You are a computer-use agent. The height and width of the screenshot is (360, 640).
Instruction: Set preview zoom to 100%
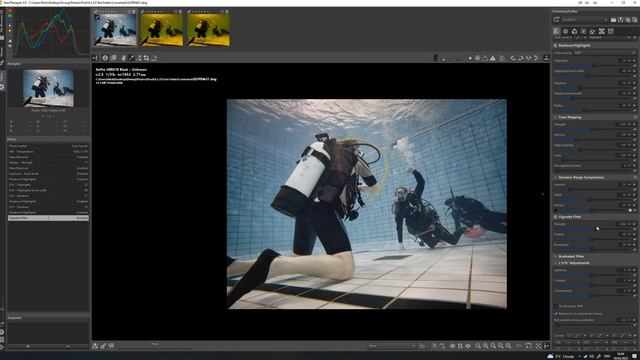point(507,346)
